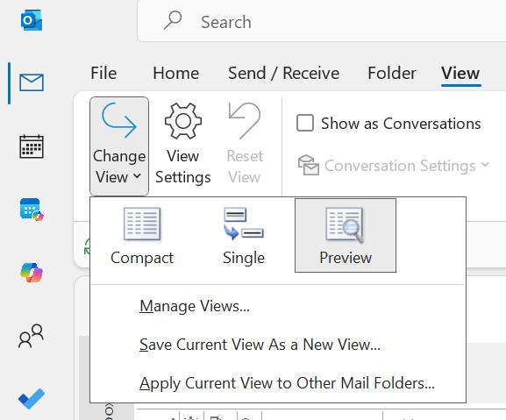Screen dimensions: 506x420
Task: Open the To Do checkmark app
Action: (x=32, y=398)
